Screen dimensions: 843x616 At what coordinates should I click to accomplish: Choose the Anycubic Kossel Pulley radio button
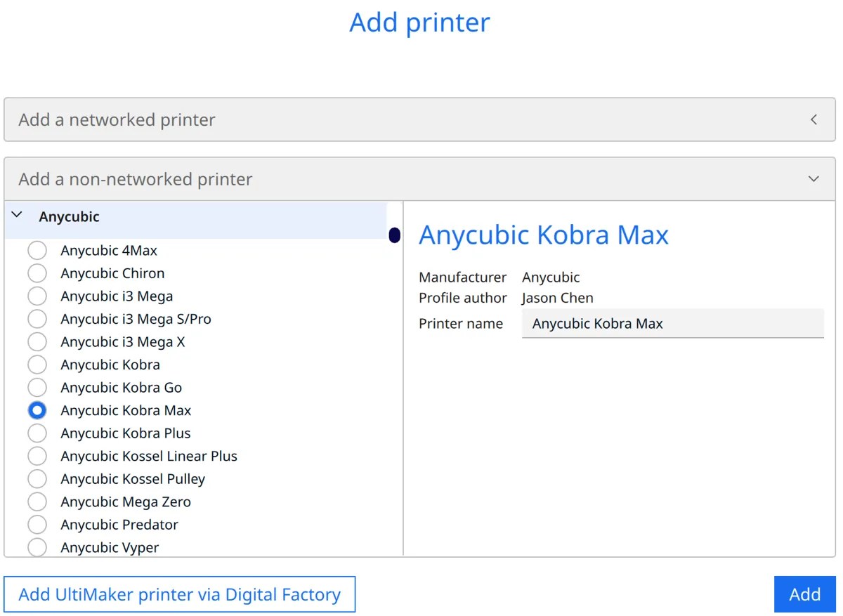click(x=37, y=478)
